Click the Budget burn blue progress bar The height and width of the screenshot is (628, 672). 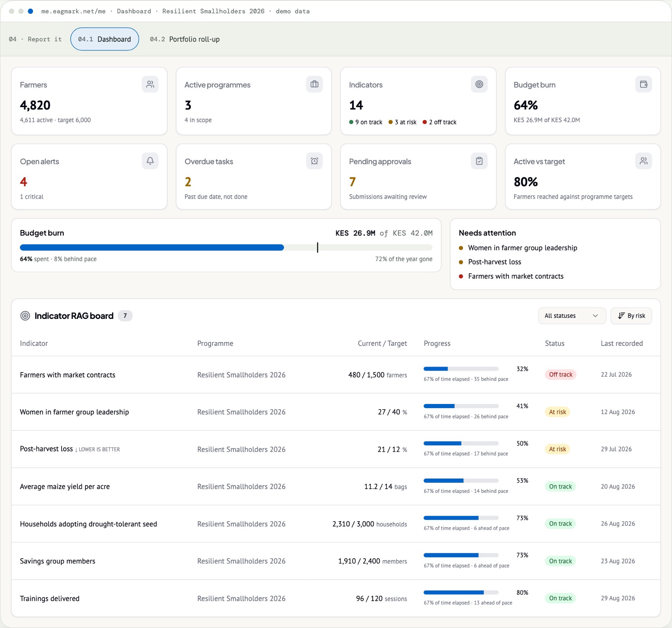[x=152, y=248]
